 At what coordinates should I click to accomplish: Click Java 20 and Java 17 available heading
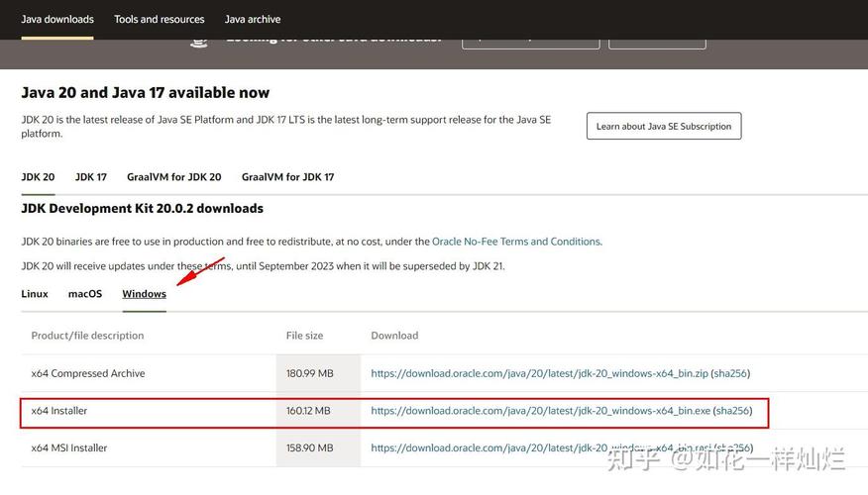(145, 92)
